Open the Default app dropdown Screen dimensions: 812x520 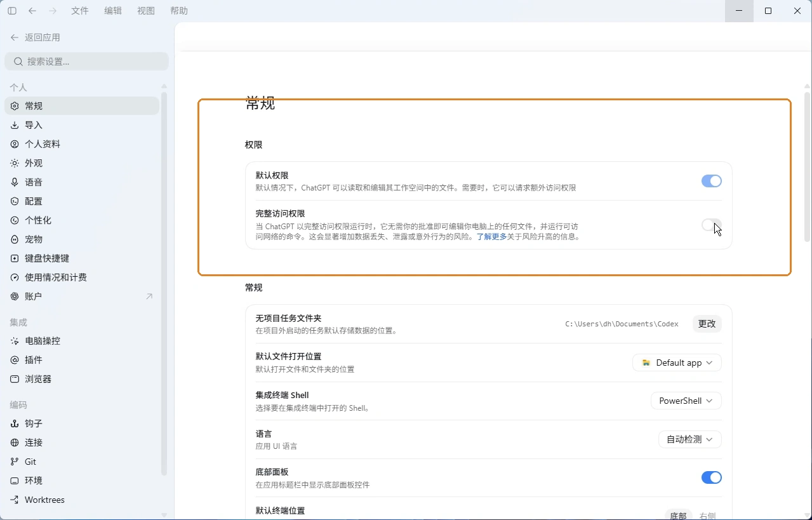pyautogui.click(x=677, y=363)
